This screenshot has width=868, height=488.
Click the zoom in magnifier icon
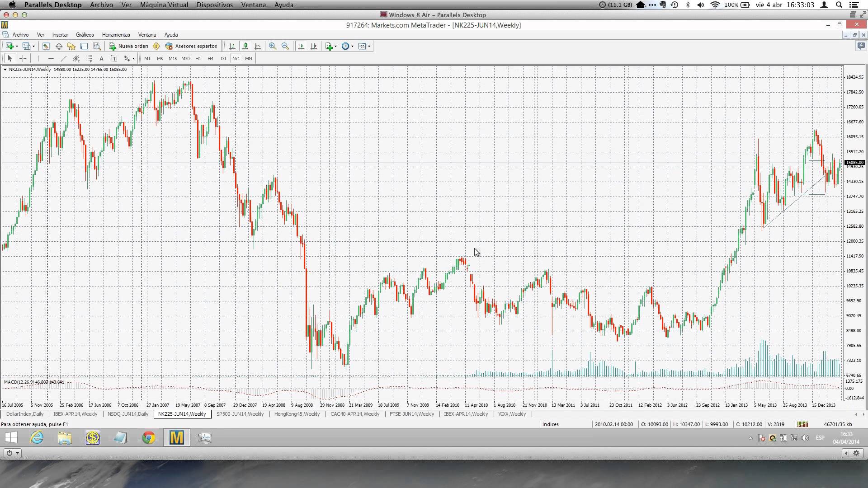[272, 46]
